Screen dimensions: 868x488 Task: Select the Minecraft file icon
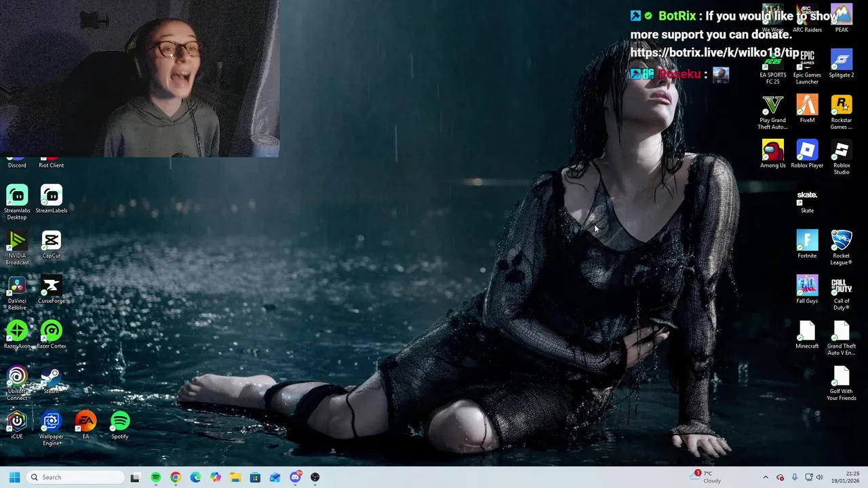point(807,335)
